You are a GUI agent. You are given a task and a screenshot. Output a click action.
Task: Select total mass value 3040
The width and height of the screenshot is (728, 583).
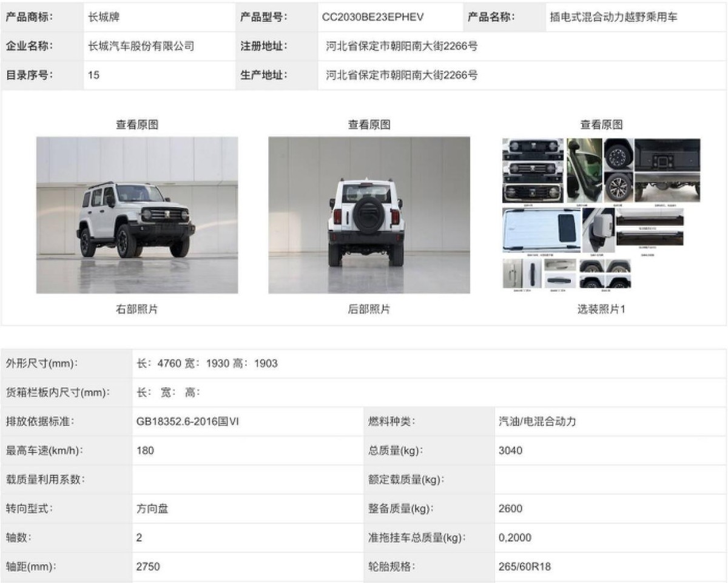pyautogui.click(x=510, y=451)
